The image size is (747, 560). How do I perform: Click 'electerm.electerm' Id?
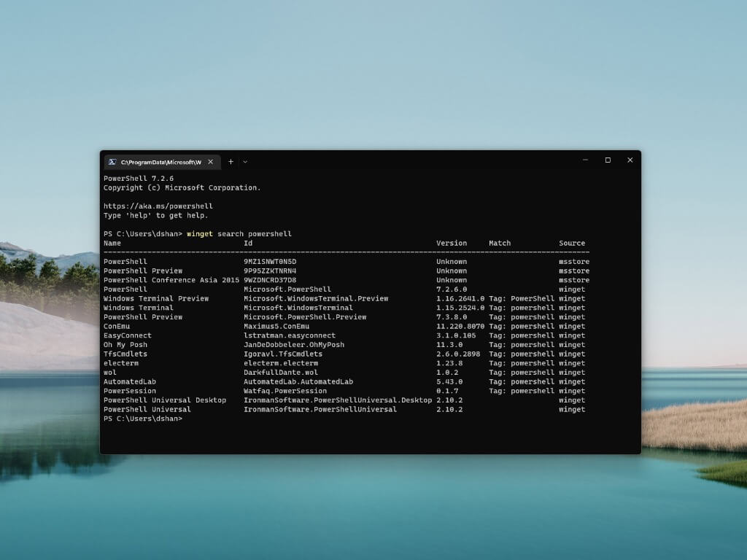tap(281, 363)
